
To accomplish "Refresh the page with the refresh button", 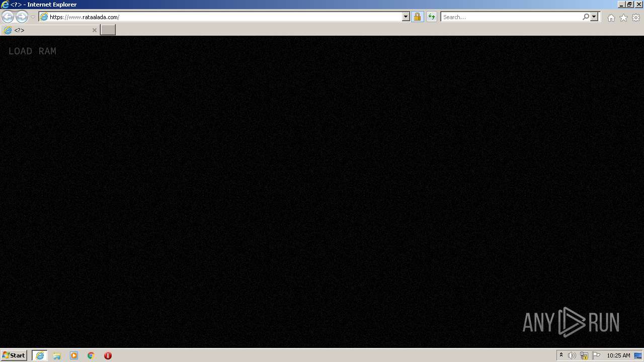I will [431, 17].
